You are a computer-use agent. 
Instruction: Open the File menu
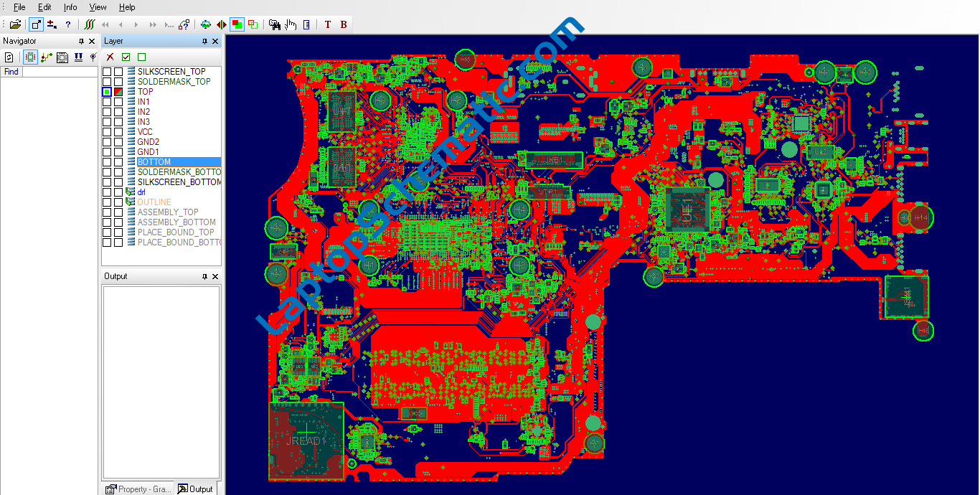click(19, 7)
